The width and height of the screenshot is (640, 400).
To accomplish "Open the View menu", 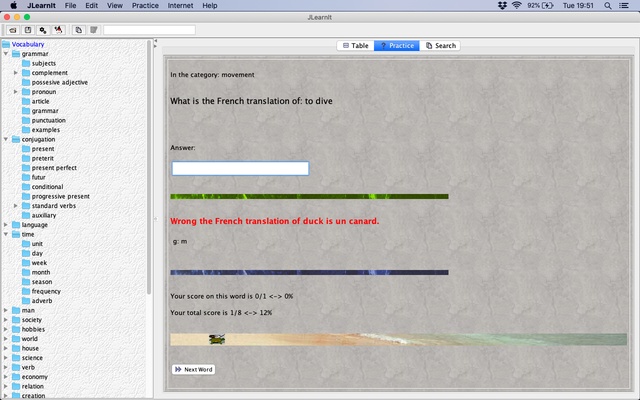I will [115, 5].
